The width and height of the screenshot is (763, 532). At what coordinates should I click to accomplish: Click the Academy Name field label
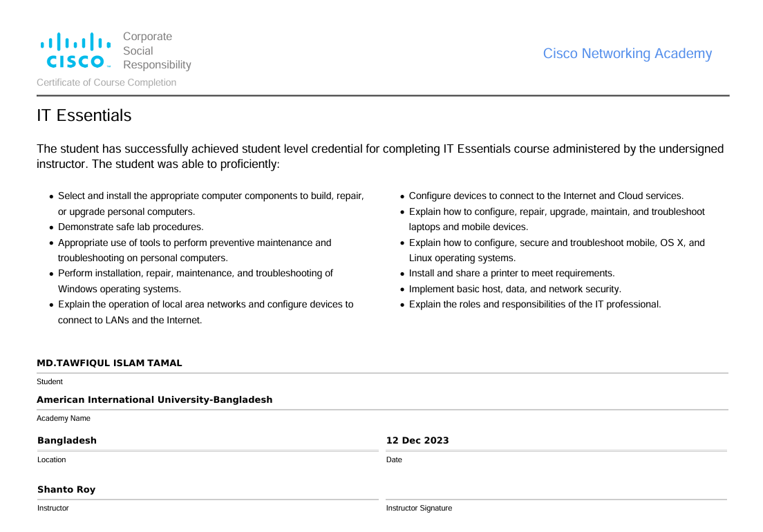coord(64,419)
